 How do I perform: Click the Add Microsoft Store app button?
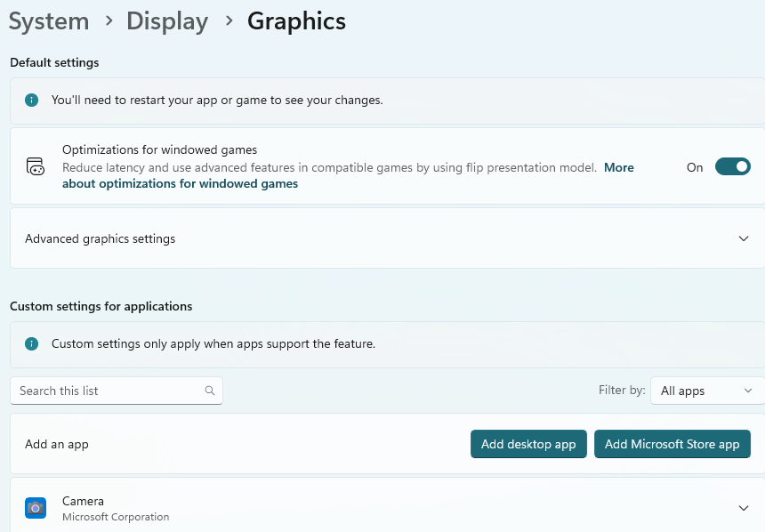coord(672,444)
